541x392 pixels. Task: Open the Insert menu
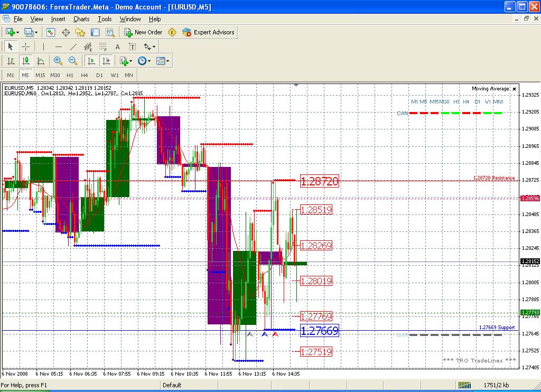coord(58,19)
